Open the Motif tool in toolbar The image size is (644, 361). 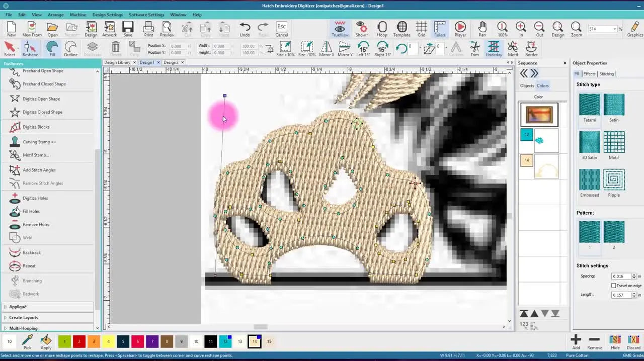513,49
